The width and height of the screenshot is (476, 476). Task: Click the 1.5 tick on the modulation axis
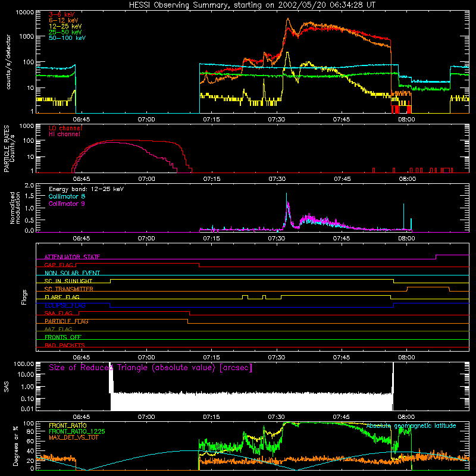[x=29, y=196]
